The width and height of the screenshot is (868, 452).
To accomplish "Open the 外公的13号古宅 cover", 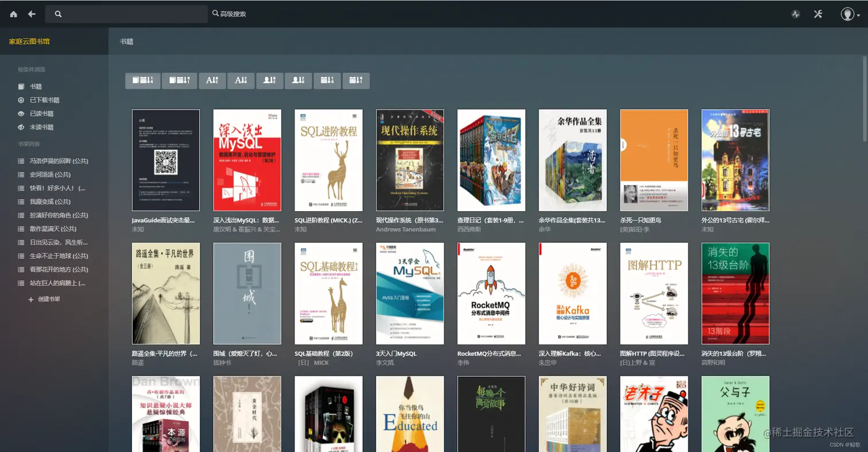I will click(736, 160).
